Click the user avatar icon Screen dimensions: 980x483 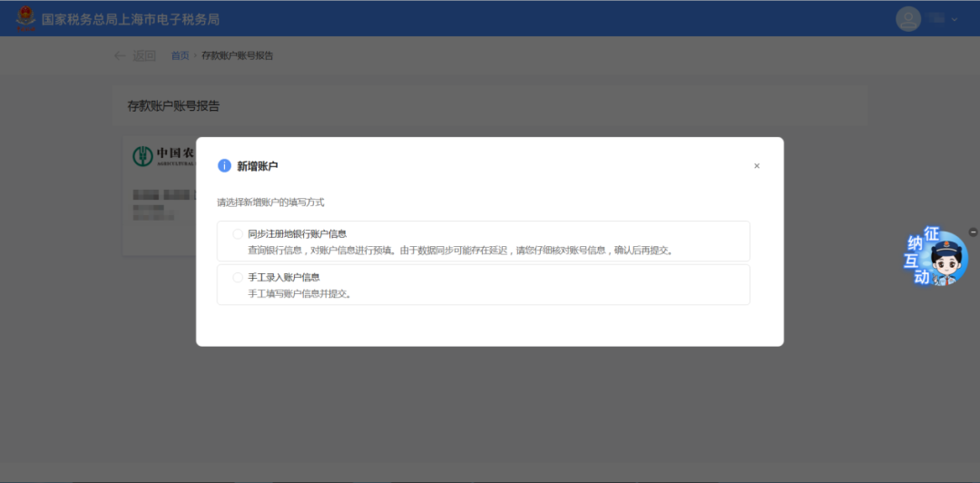point(907,19)
